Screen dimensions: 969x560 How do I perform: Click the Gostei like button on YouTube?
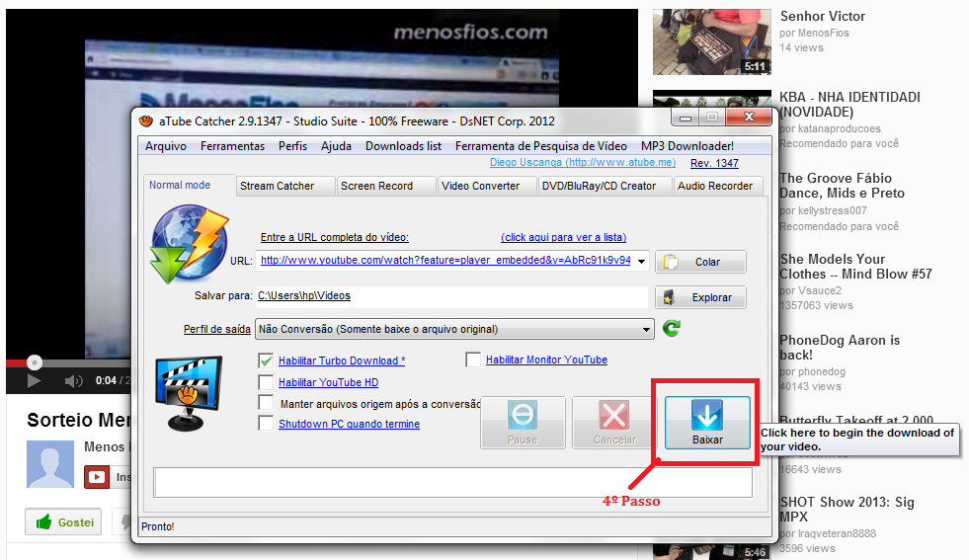pyautogui.click(x=63, y=522)
